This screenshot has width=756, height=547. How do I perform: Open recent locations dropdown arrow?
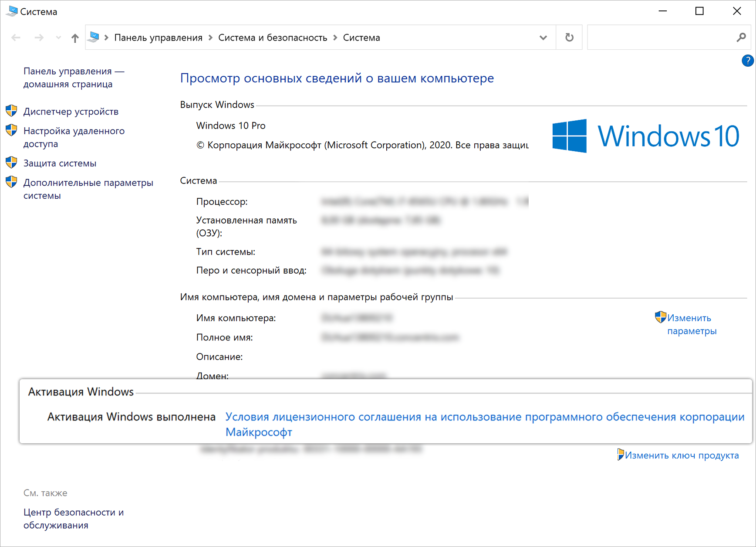click(58, 38)
